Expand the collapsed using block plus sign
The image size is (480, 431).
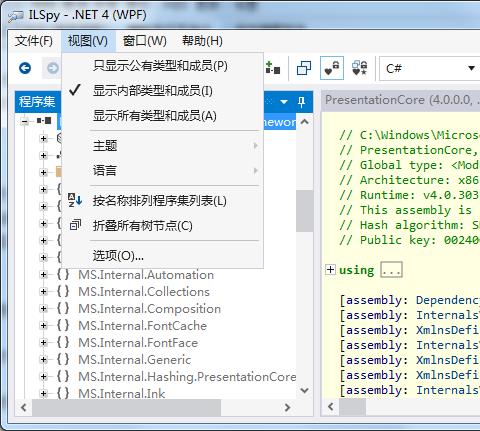tap(330, 269)
